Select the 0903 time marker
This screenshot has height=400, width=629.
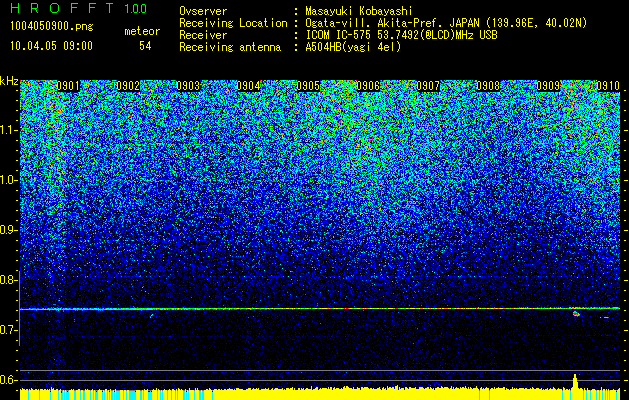click(x=188, y=86)
